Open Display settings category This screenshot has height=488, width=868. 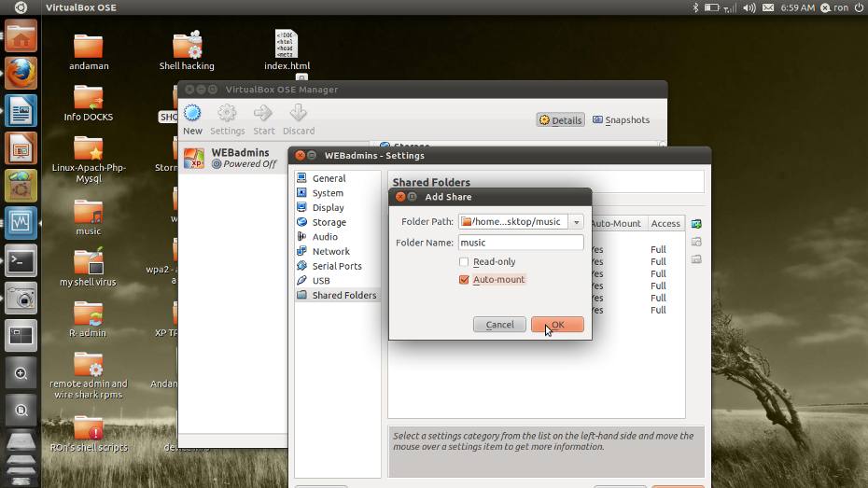point(329,207)
